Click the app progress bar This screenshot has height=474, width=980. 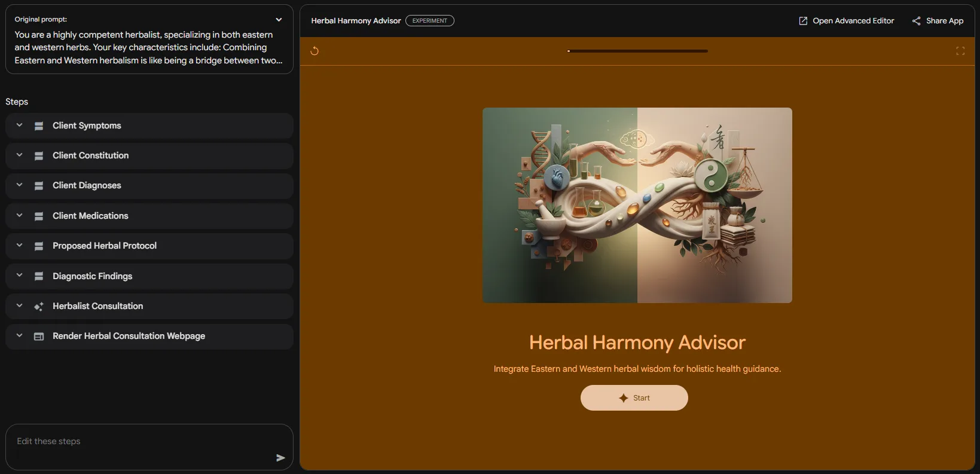pos(637,51)
